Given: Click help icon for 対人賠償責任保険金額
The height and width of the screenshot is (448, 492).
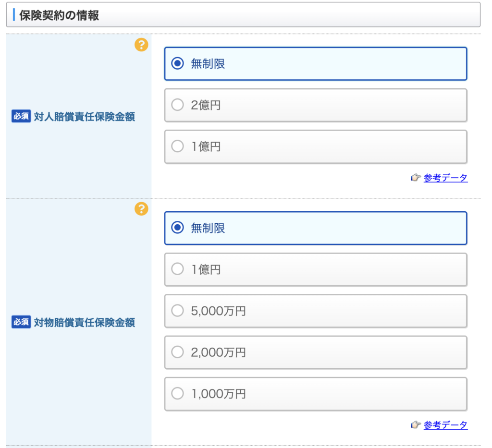Looking at the screenshot, I should tap(141, 45).
